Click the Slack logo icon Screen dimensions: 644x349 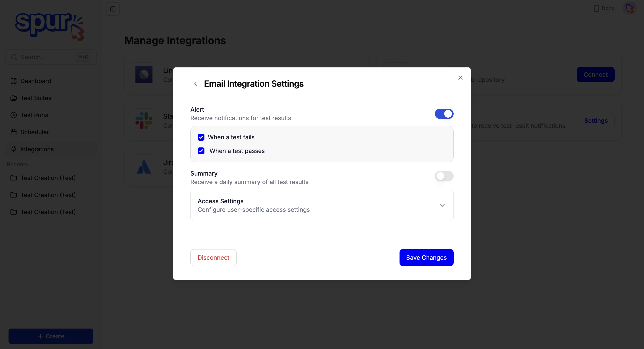[x=144, y=121]
